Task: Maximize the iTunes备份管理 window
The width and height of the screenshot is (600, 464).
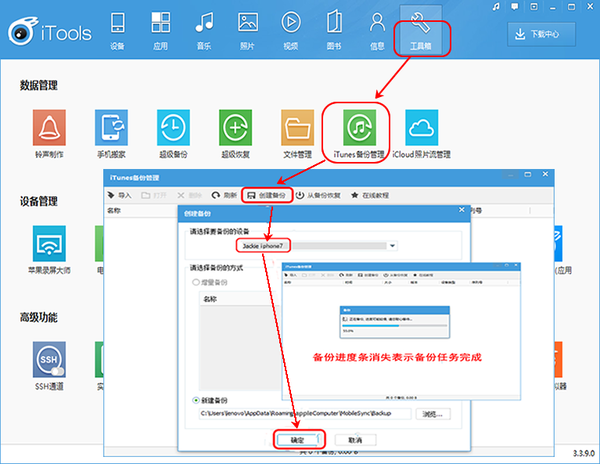Action: click(528, 174)
